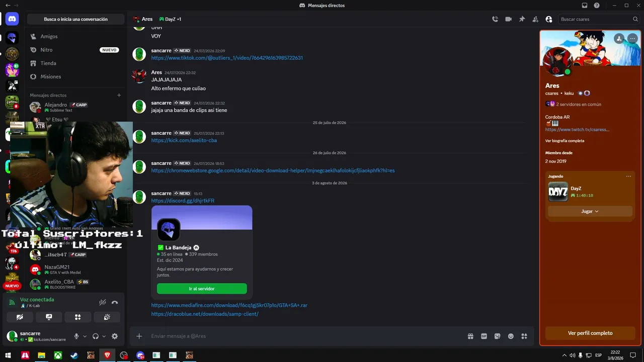Open the GIF picker

point(484,336)
